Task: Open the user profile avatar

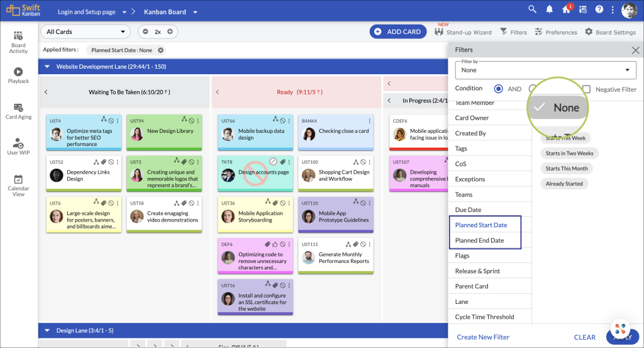Action: click(x=629, y=10)
